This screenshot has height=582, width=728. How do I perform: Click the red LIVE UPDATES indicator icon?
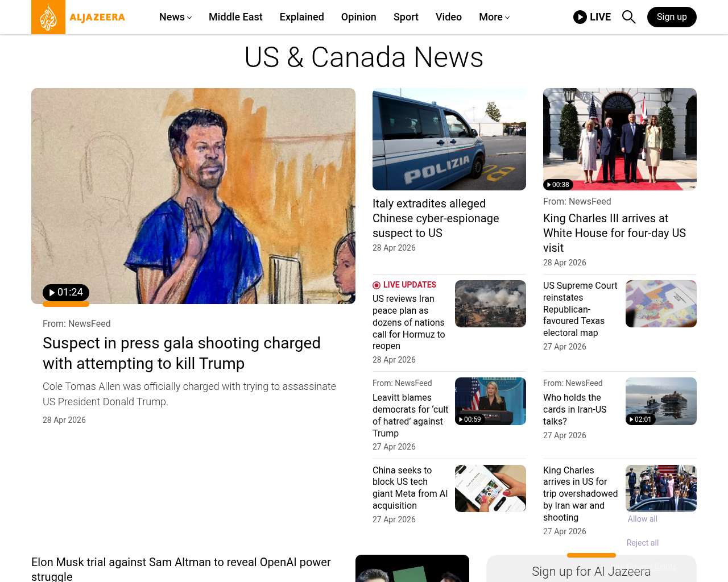pyautogui.click(x=377, y=285)
